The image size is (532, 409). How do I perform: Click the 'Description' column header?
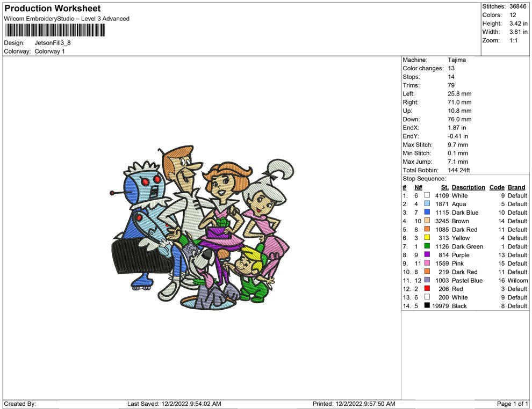(x=468, y=187)
